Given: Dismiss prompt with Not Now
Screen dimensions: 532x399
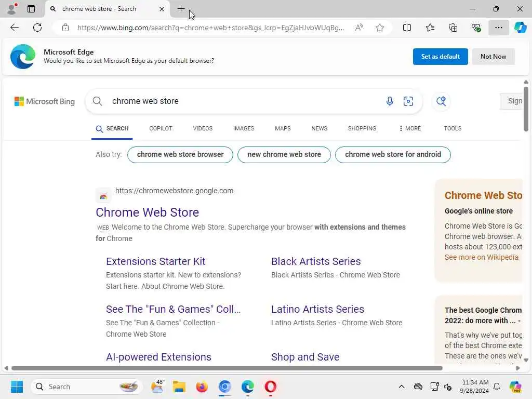Looking at the screenshot, I should pos(493,57).
